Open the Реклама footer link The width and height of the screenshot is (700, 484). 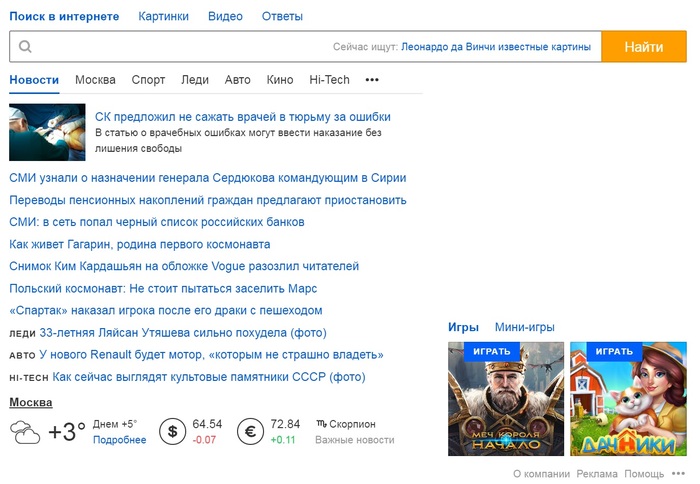click(x=597, y=474)
